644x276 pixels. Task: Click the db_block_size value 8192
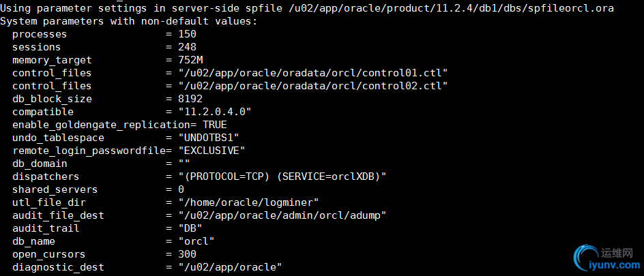[190, 99]
